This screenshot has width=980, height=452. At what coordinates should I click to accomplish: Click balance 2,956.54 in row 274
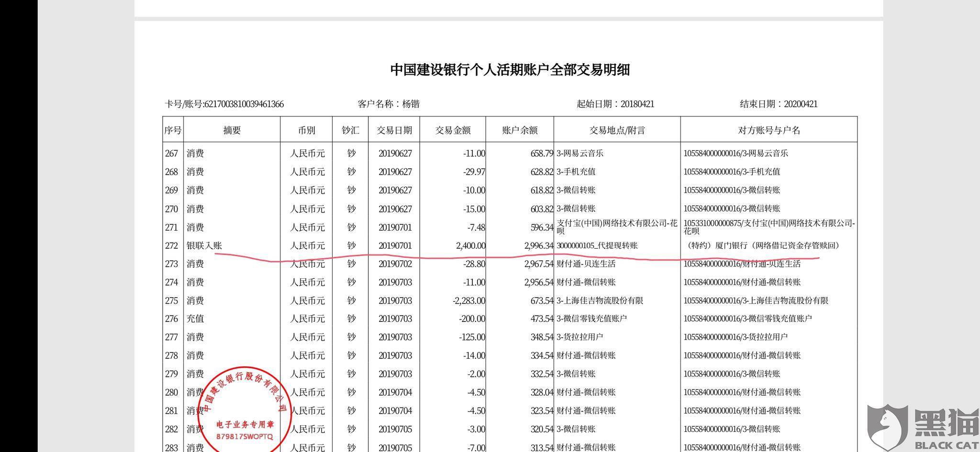[539, 283]
